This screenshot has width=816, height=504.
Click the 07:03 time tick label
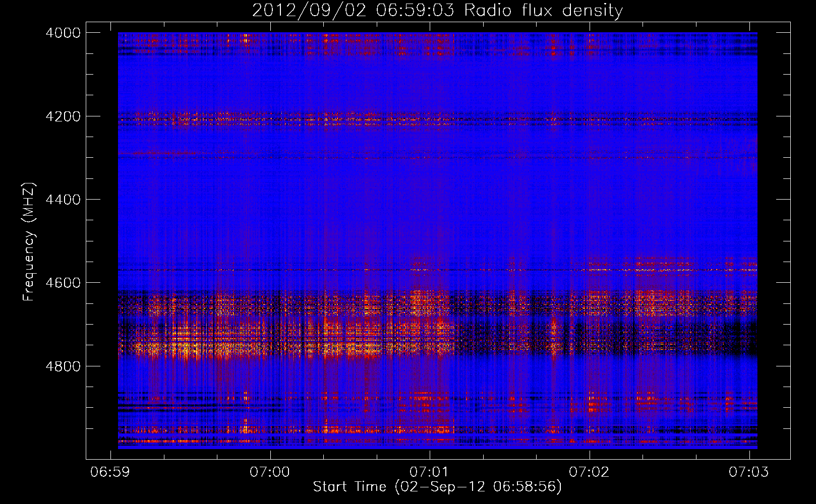749,472
